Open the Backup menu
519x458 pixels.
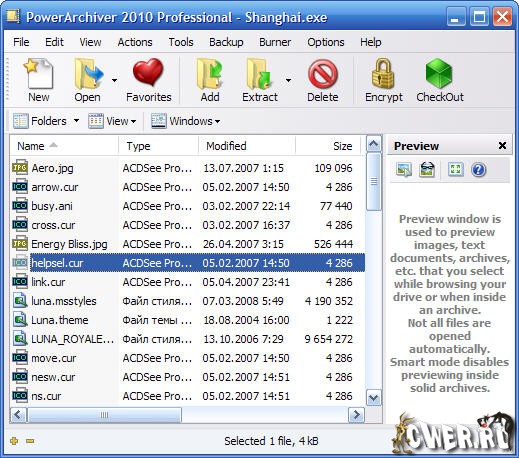[226, 42]
